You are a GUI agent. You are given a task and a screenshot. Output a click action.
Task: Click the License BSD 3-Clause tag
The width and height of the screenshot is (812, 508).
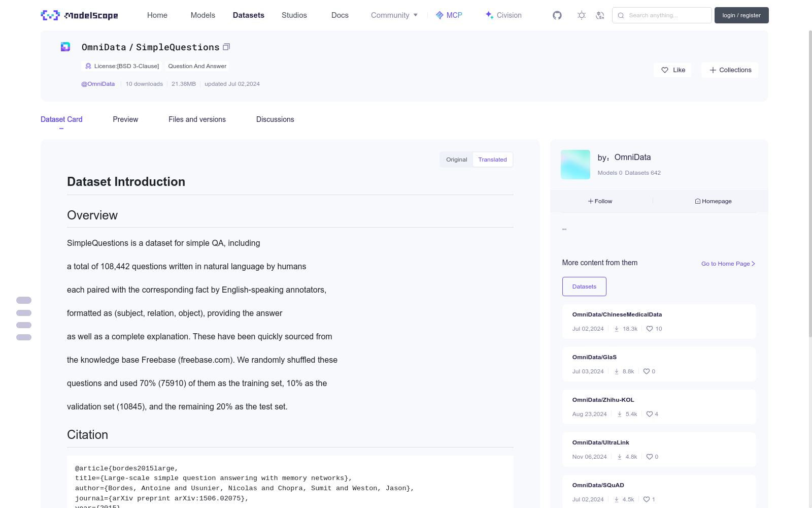tap(122, 66)
